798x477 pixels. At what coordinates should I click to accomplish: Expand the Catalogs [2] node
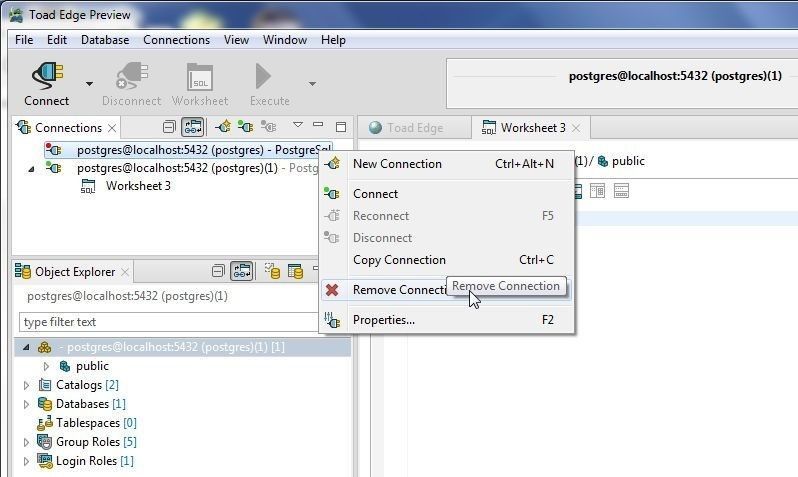(x=26, y=385)
